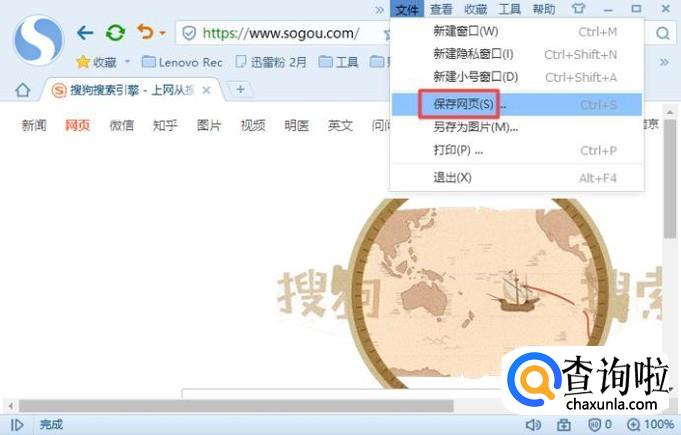Select the 搜狗搜索引擎 tab
681x435 pixels.
[x=130, y=90]
